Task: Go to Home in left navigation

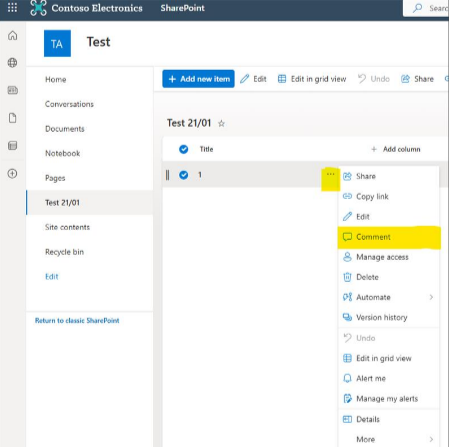Action: click(56, 79)
